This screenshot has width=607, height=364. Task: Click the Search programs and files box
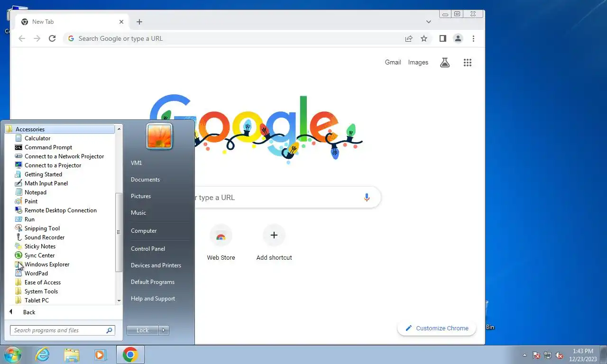pos(63,330)
